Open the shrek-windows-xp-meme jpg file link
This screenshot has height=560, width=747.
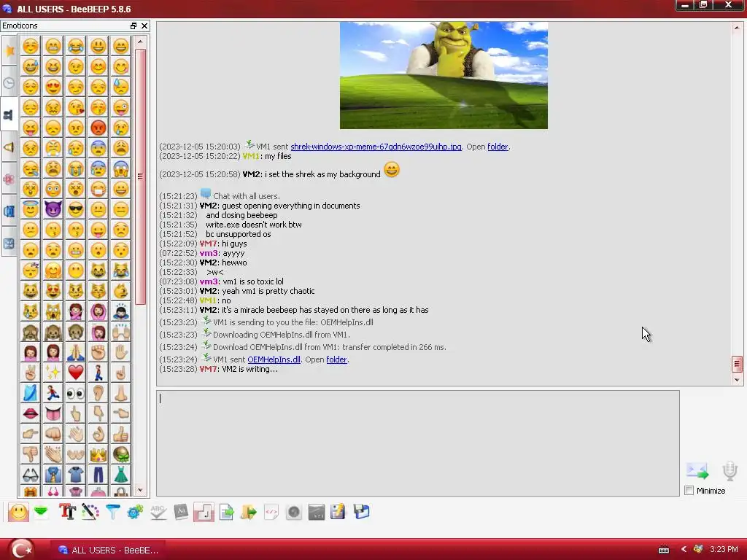[x=376, y=147]
